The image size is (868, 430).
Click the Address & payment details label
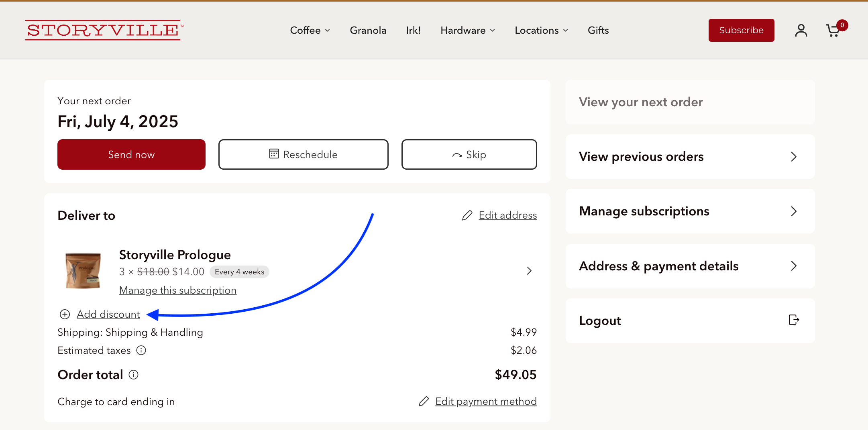click(658, 266)
